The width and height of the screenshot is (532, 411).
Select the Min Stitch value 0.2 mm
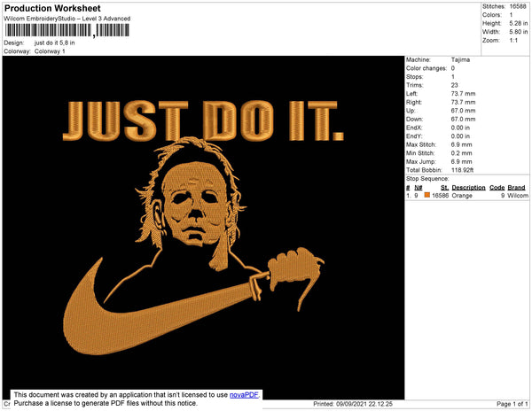[x=461, y=153]
